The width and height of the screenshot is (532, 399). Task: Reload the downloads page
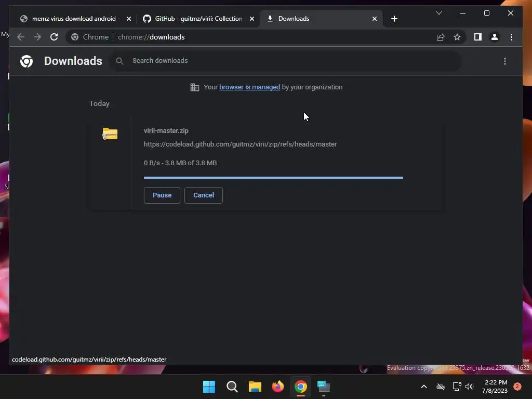pos(54,37)
